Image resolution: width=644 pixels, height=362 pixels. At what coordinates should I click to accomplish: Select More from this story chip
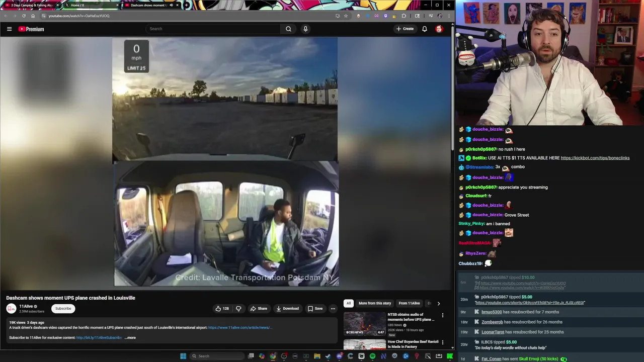pos(375,303)
